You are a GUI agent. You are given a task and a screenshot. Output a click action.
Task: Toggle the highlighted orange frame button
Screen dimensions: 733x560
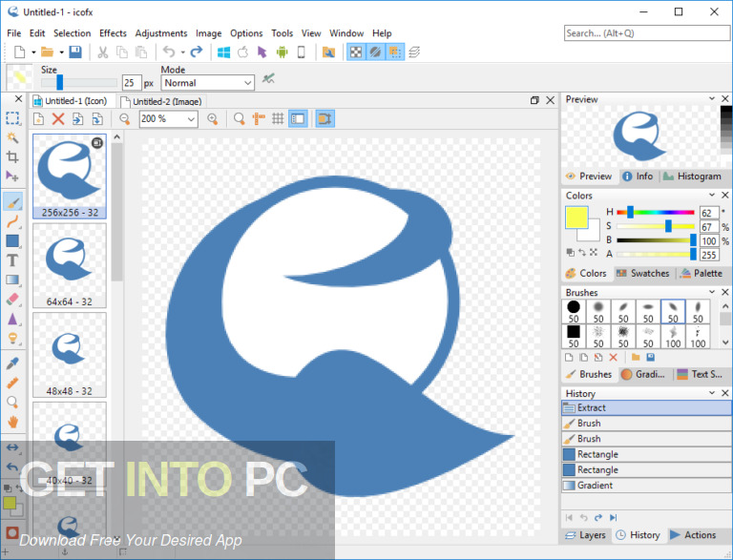325,118
